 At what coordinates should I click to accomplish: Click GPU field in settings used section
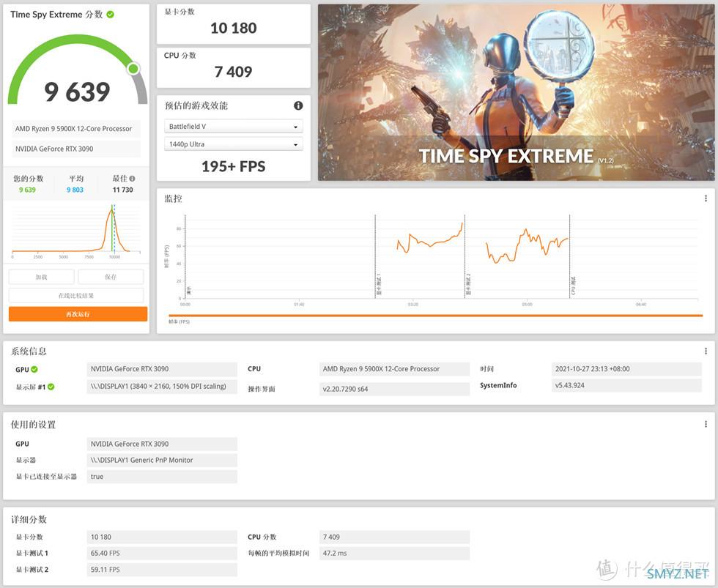pos(162,444)
